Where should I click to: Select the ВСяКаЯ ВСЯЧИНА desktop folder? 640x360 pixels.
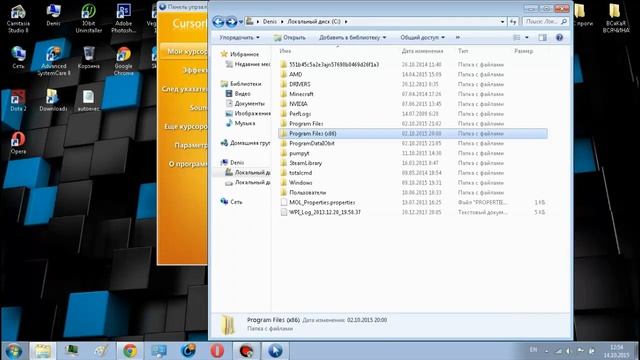point(616,19)
